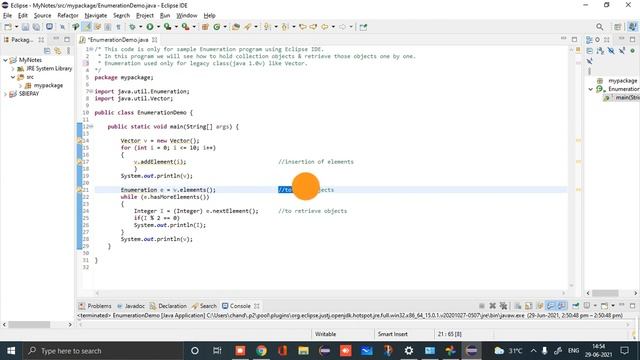This screenshot has width=640, height=360.
Task: Click the New Java Package icon
Action: click(x=205, y=27)
